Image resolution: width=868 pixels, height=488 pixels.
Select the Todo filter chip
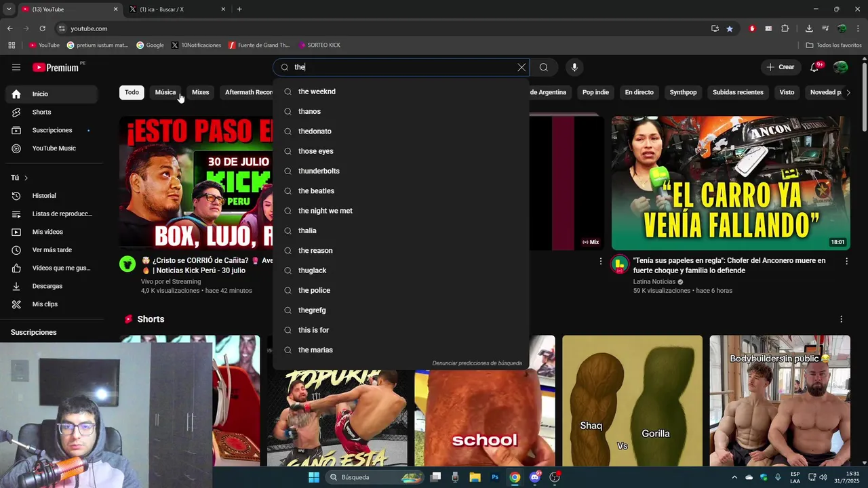tap(132, 92)
